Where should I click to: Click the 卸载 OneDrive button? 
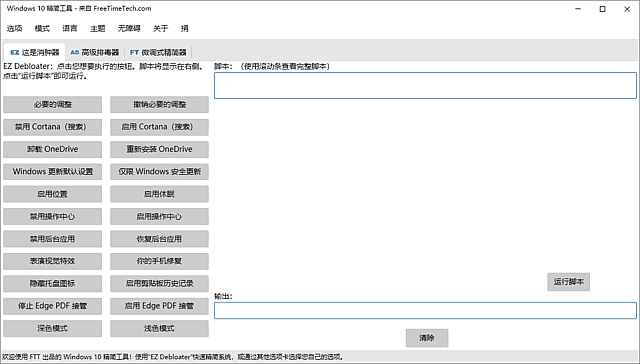(x=53, y=149)
